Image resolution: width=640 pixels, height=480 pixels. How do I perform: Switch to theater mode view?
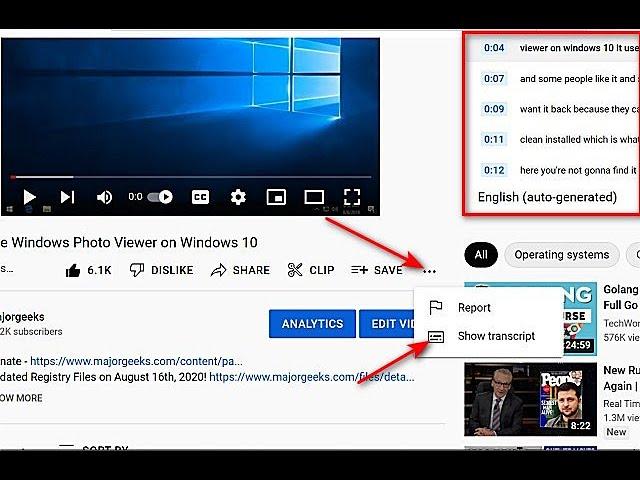[314, 197]
